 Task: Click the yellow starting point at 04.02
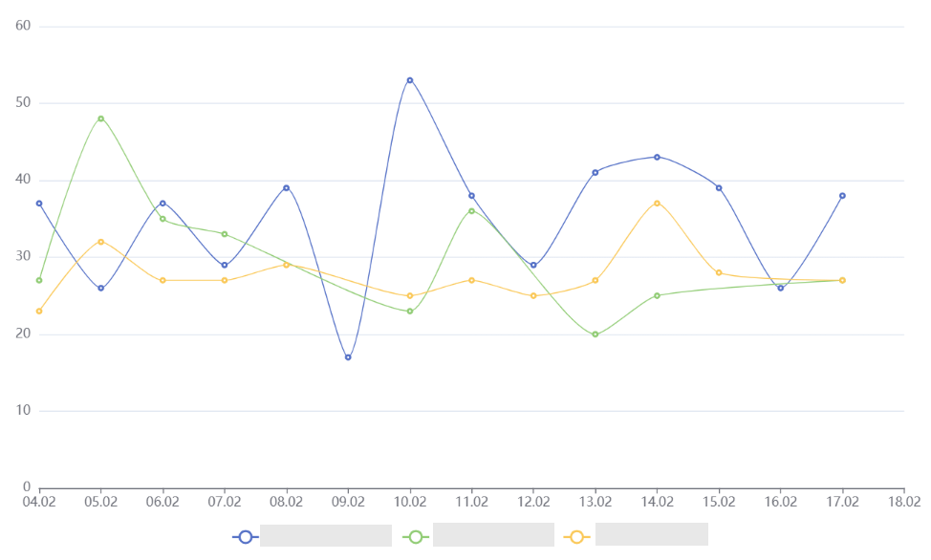39,312
